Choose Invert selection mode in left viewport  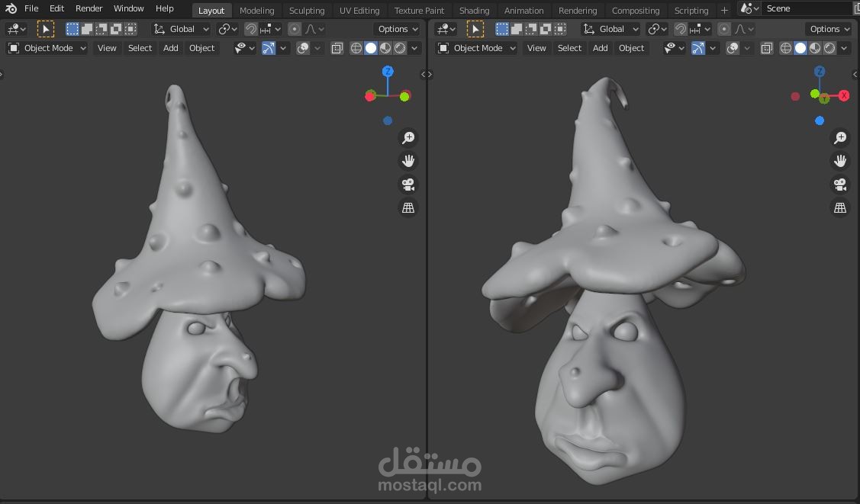pyautogui.click(x=116, y=29)
